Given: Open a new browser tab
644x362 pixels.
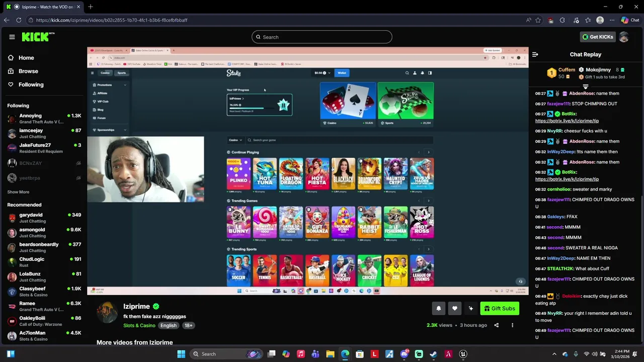Looking at the screenshot, I should [x=91, y=7].
